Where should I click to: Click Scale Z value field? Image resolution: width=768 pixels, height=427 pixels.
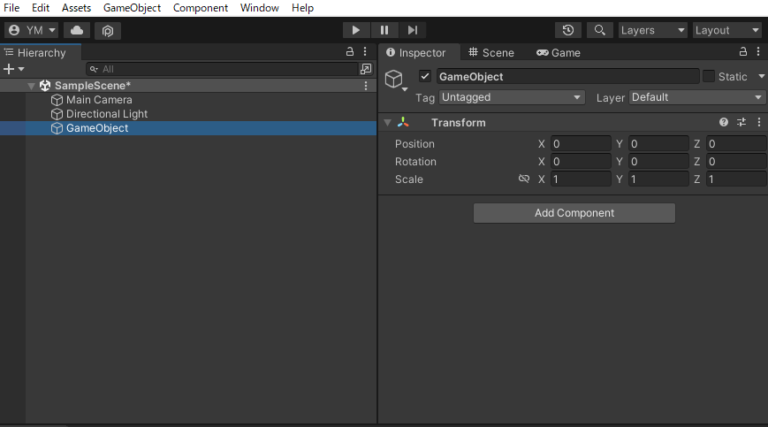tap(736, 179)
